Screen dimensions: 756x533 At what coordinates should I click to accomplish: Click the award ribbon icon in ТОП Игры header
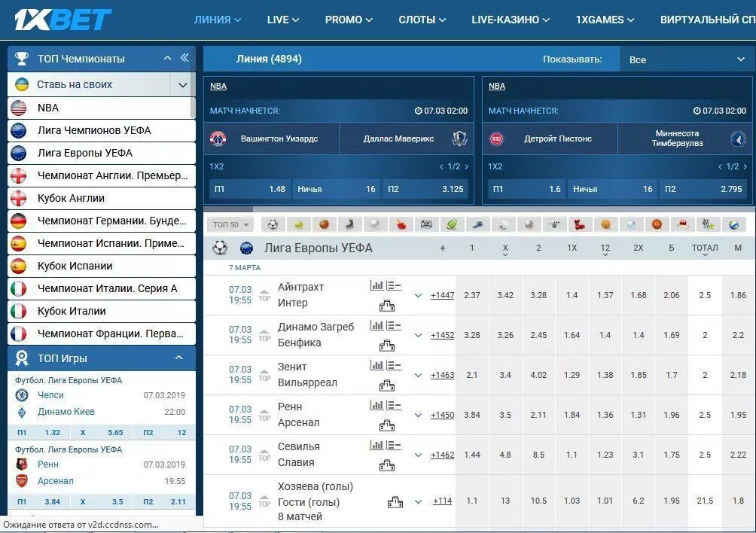pos(22,358)
